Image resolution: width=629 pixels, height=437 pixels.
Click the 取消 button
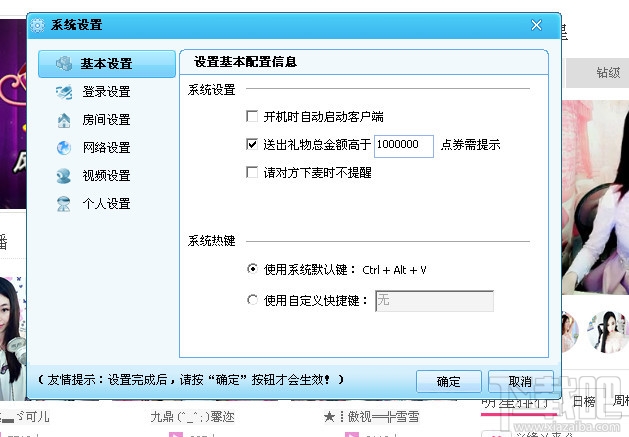520,381
